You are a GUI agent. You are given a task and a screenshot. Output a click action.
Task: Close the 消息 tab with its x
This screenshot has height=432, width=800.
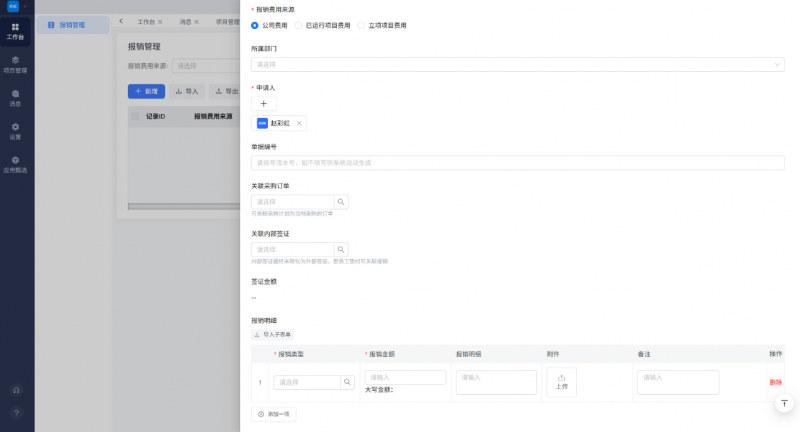(x=196, y=22)
